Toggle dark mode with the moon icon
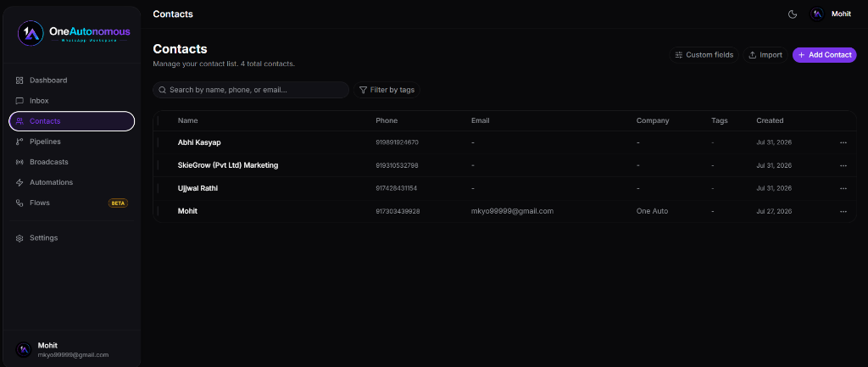This screenshot has height=367, width=868. (793, 14)
